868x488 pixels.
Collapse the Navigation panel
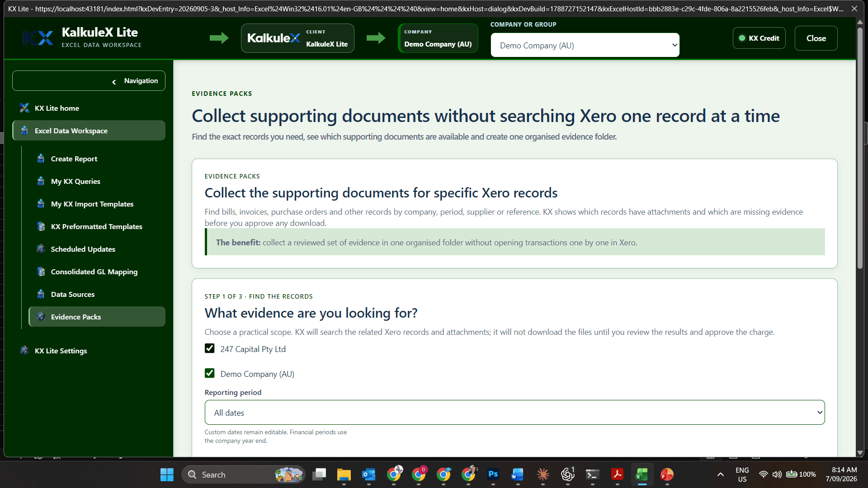89,81
